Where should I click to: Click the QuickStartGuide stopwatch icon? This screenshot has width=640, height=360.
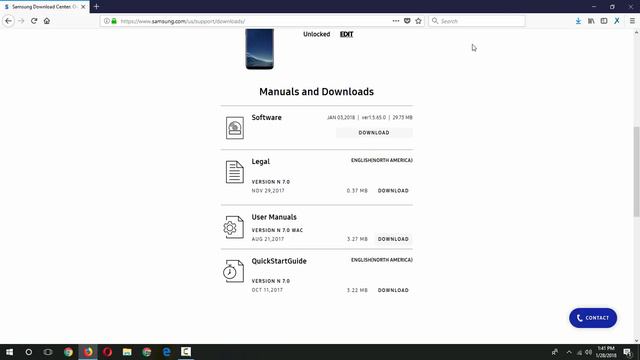pos(233,271)
